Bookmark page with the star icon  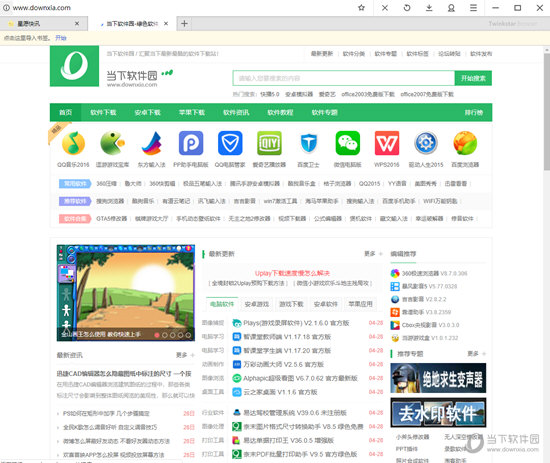[x=361, y=8]
